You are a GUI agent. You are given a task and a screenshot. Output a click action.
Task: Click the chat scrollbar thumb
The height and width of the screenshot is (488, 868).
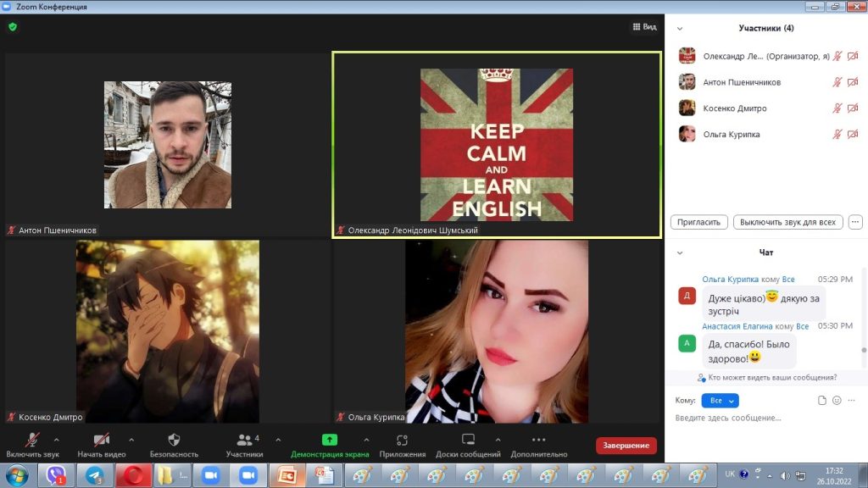[x=864, y=350]
